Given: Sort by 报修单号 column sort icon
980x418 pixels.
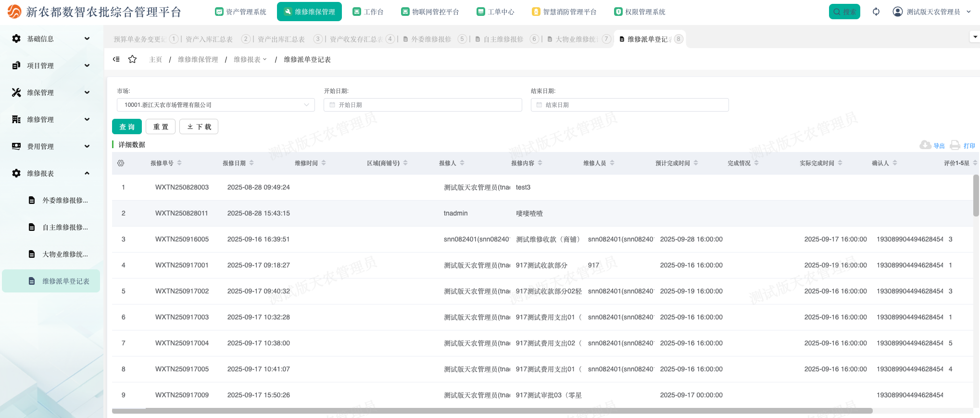Looking at the screenshot, I should point(179,163).
